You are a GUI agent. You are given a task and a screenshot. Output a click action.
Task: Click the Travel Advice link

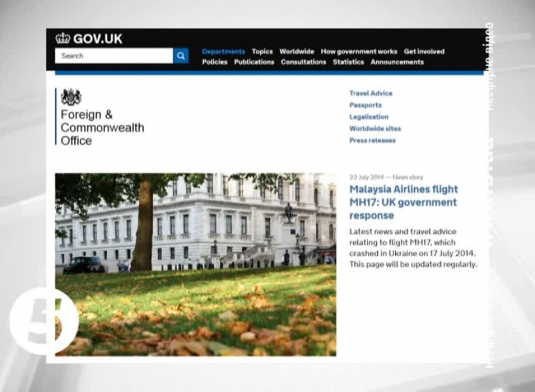(370, 93)
